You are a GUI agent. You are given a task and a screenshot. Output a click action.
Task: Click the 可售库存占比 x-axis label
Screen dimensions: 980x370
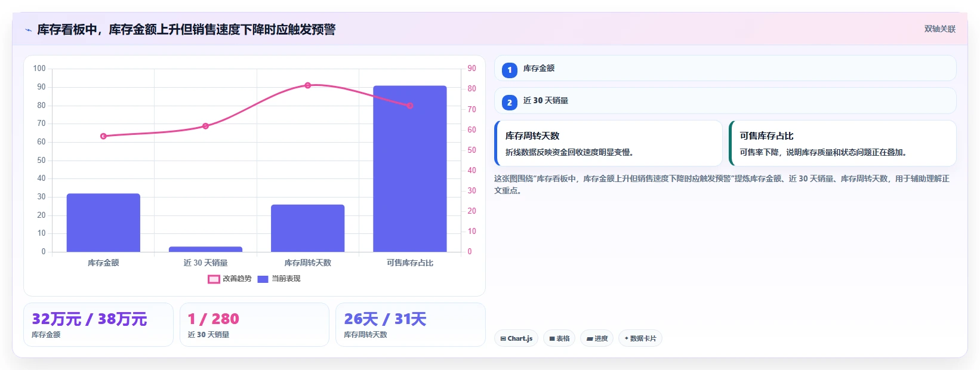410,263
